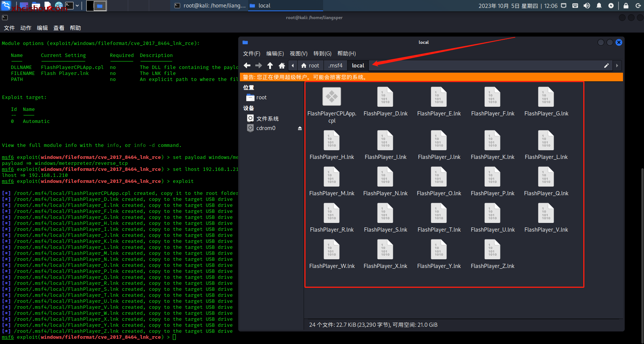
Task: Select the local file manager taskbar button
Action: click(285, 6)
